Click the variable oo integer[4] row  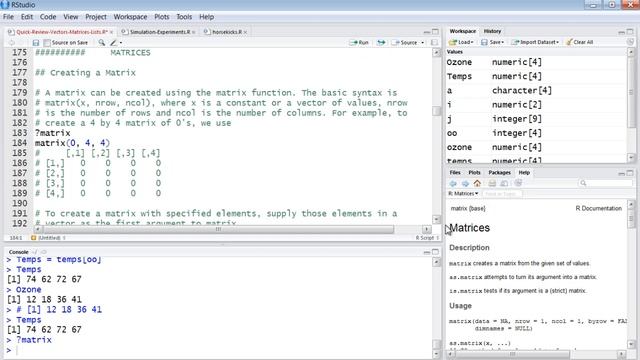[x=536, y=133]
